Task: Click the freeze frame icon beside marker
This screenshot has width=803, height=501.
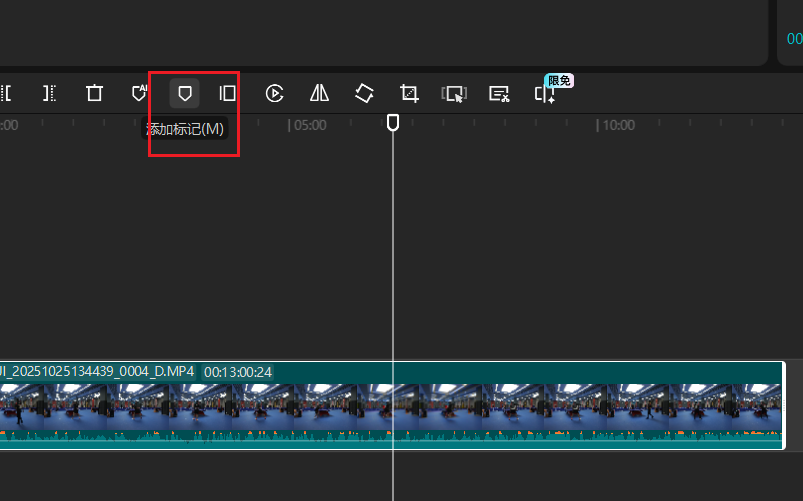Action: 228,93
